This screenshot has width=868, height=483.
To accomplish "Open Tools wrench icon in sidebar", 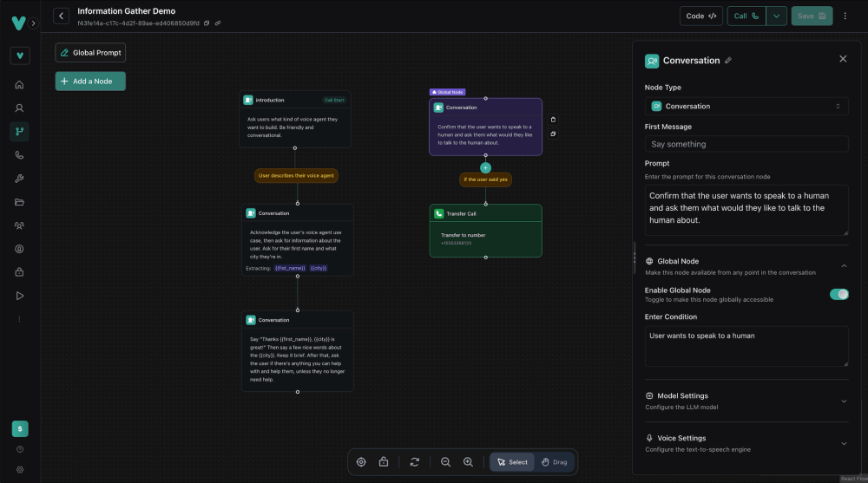I will pyautogui.click(x=19, y=178).
